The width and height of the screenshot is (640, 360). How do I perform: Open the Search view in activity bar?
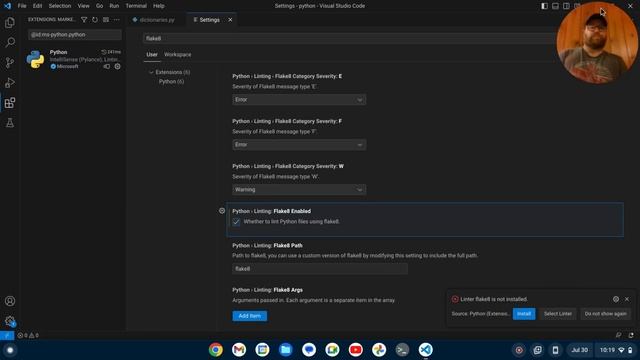pos(10,42)
